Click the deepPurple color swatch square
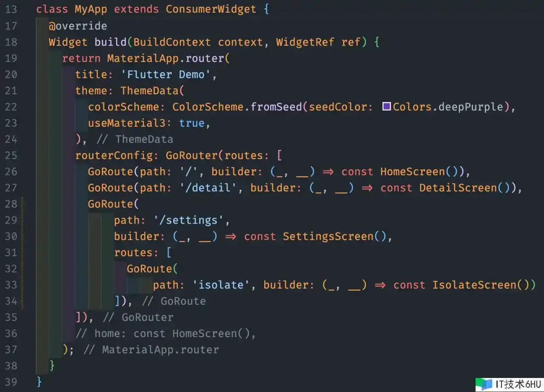 pos(386,107)
